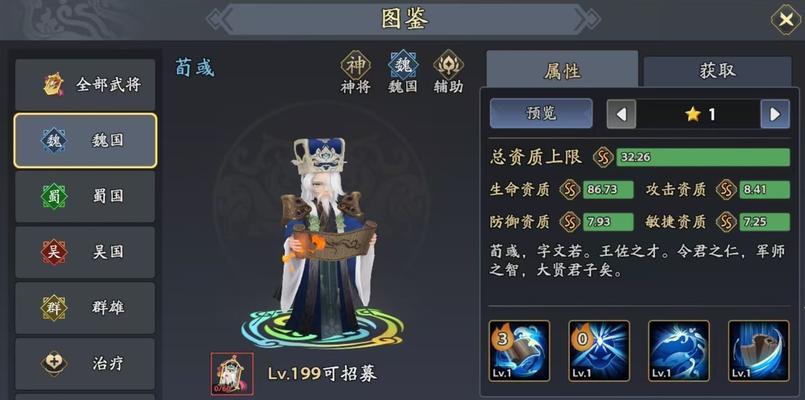Click the 魏国 faction badge above the hero
Image resolution: width=805 pixels, height=400 pixels.
tap(403, 65)
